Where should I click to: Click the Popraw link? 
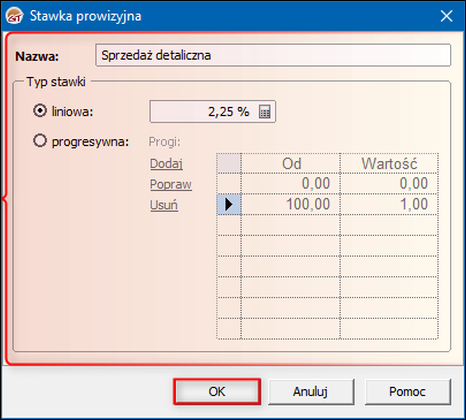(171, 184)
